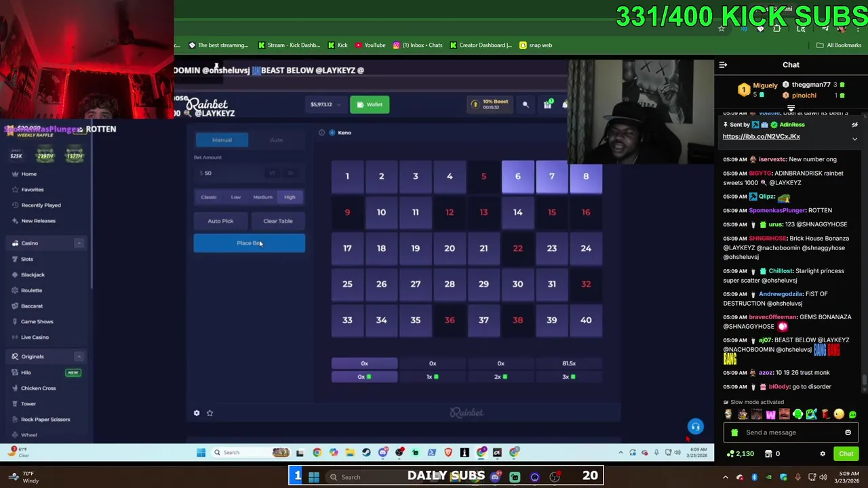Click the Send a message chat field
Image resolution: width=868 pixels, height=488 pixels.
[x=791, y=432]
